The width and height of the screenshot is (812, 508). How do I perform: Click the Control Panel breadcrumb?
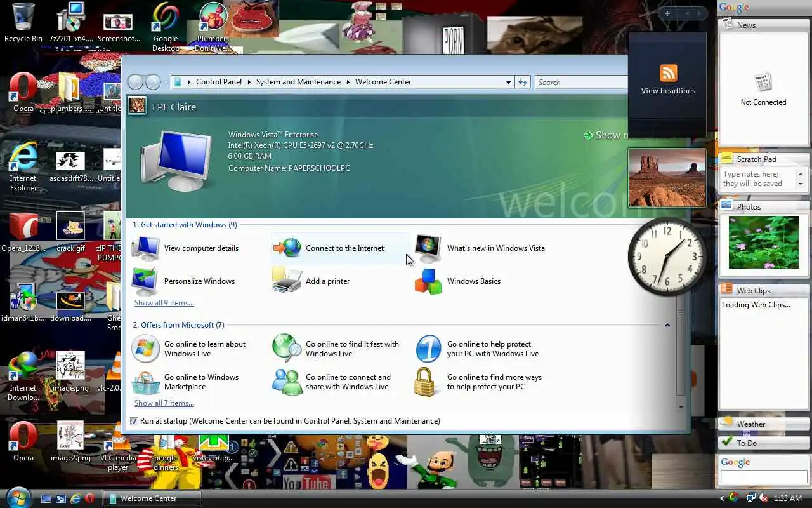(x=219, y=82)
